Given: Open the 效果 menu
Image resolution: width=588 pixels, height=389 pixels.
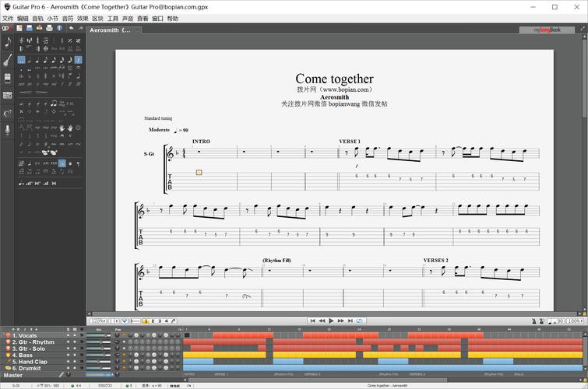Looking at the screenshot, I should 83,19.
